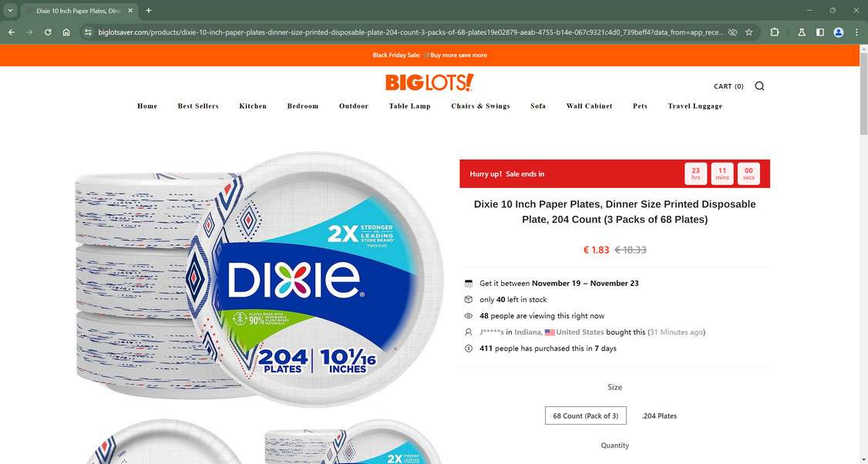This screenshot has height=464, width=868.
Task: Open the Kitchen category
Action: pos(253,106)
